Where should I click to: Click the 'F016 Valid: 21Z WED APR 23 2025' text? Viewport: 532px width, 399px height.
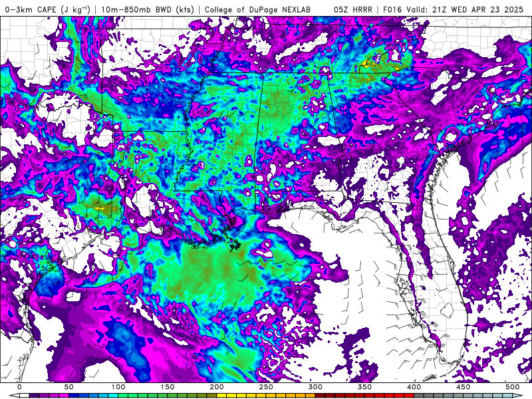point(454,9)
